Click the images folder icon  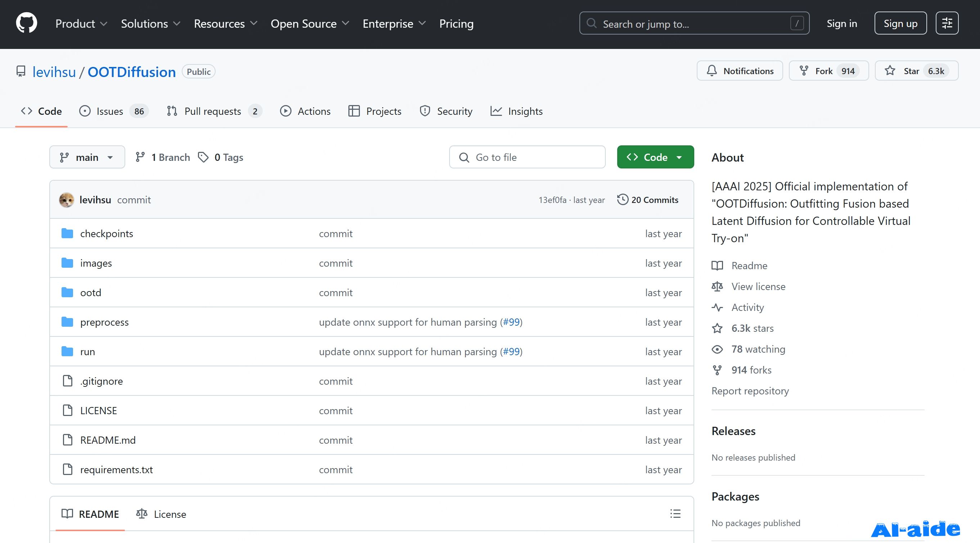pyautogui.click(x=67, y=263)
